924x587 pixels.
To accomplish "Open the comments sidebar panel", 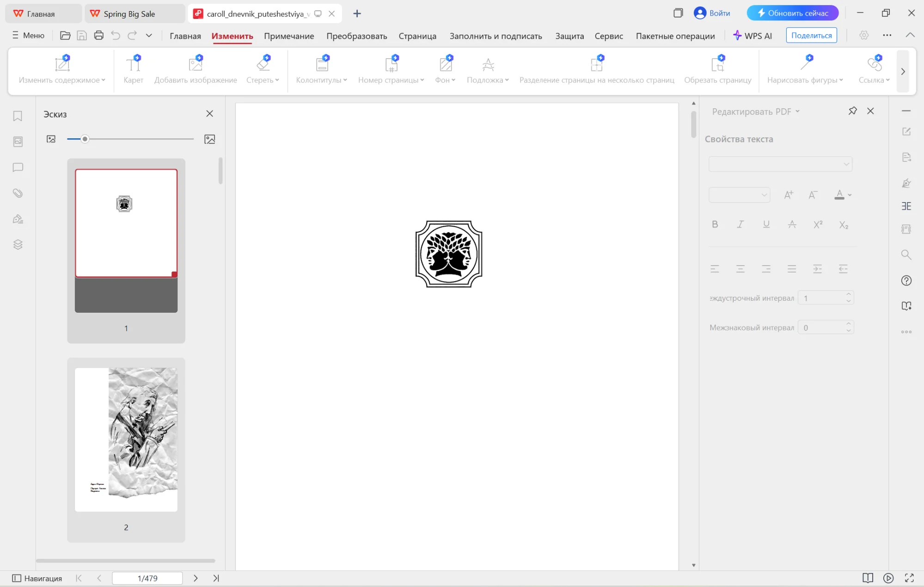I will pos(18,167).
